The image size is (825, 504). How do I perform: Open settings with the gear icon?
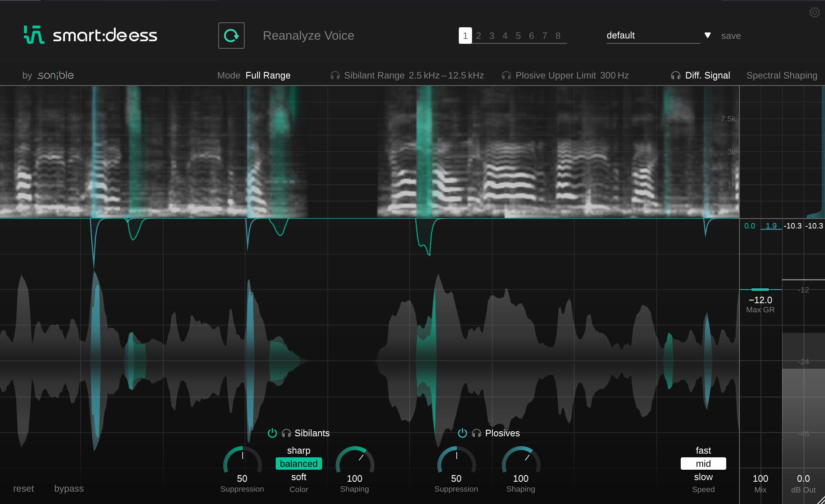point(814,12)
